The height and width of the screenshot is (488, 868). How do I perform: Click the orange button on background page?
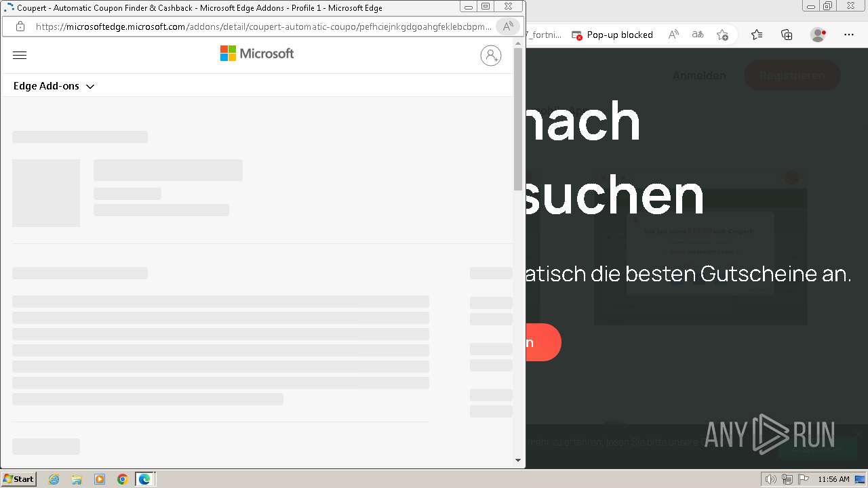[543, 342]
